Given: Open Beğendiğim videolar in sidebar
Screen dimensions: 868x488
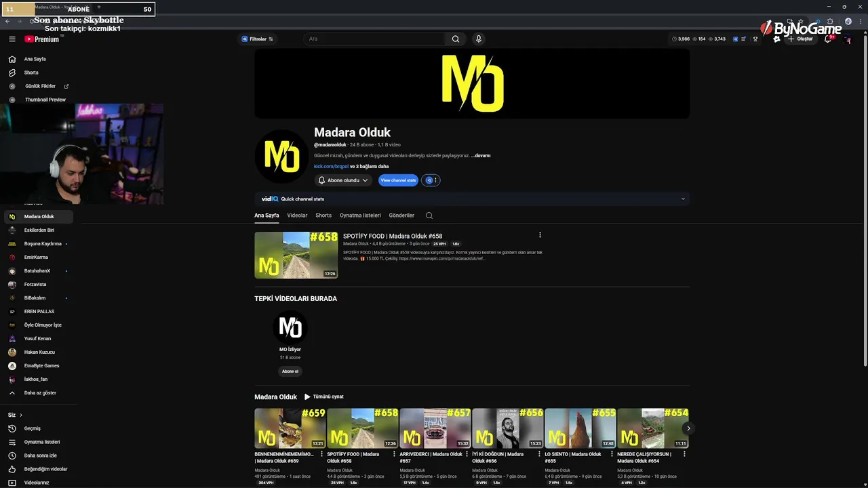Looking at the screenshot, I should (38, 469).
